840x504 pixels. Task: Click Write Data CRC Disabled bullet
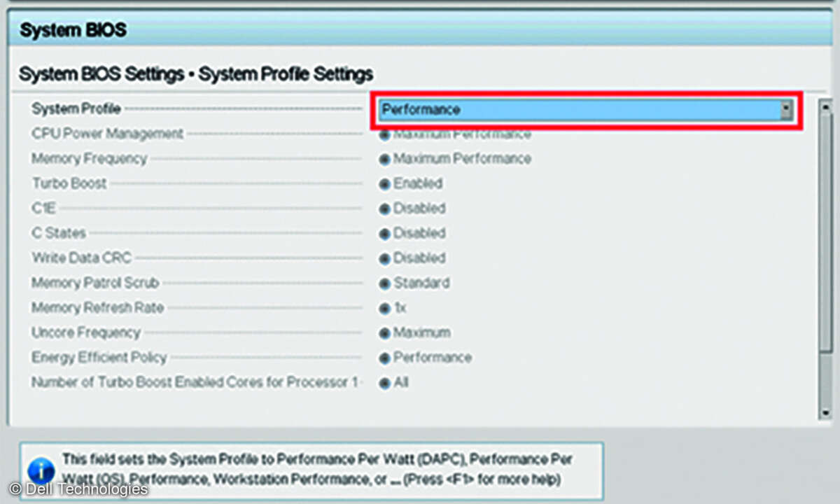[384, 258]
